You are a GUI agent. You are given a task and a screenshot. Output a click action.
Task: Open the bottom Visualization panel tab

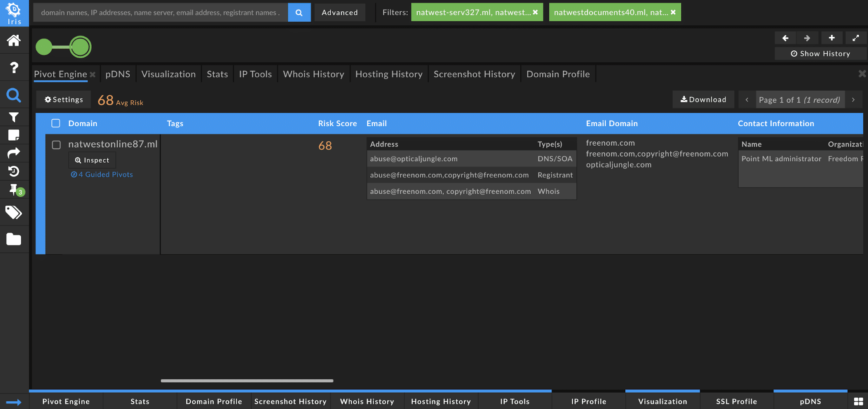tap(663, 401)
